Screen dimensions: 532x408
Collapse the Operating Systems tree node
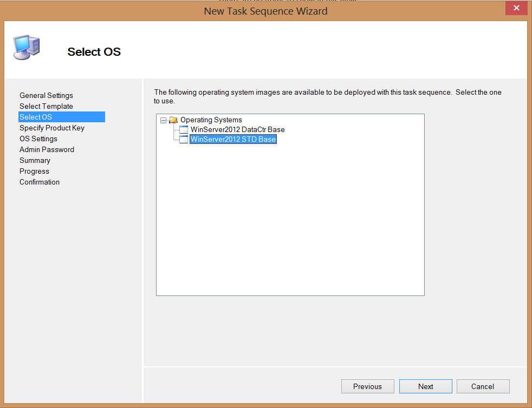tap(164, 120)
